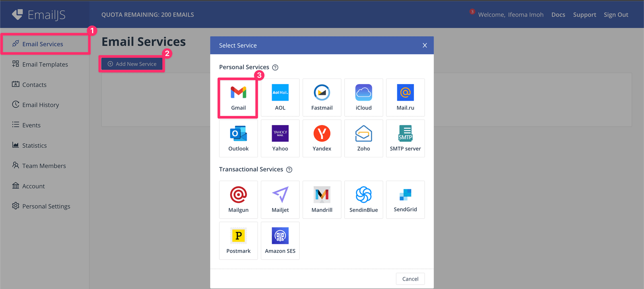
Task: Click the quota remaining text
Action: (148, 15)
